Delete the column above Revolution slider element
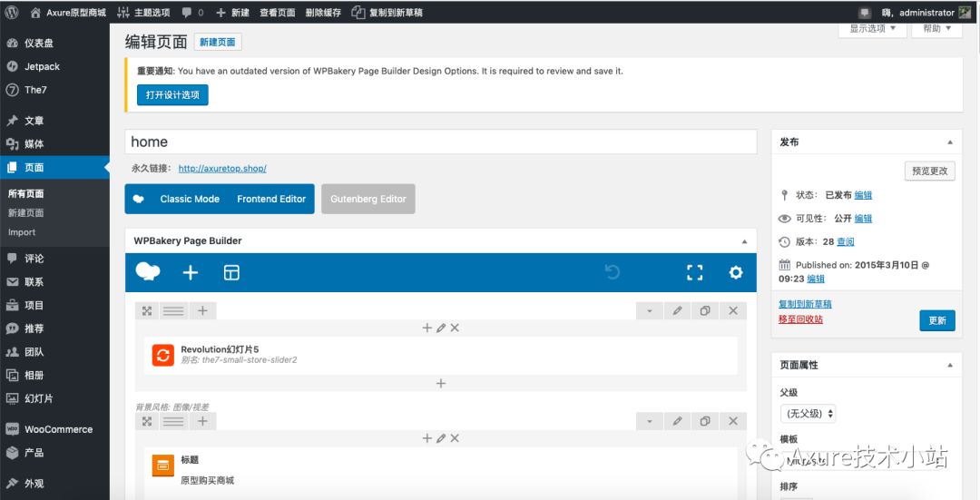The height and width of the screenshot is (500, 980). coord(455,328)
